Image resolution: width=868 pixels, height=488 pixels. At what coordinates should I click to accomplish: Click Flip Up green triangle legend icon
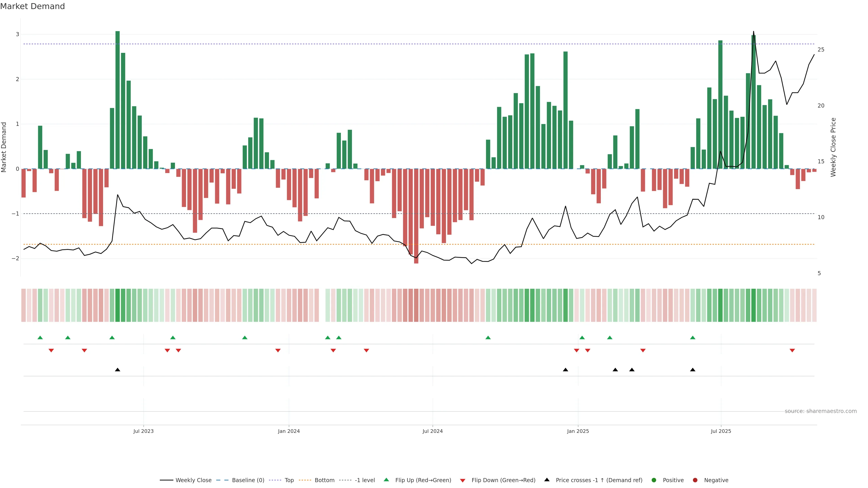pyautogui.click(x=387, y=480)
